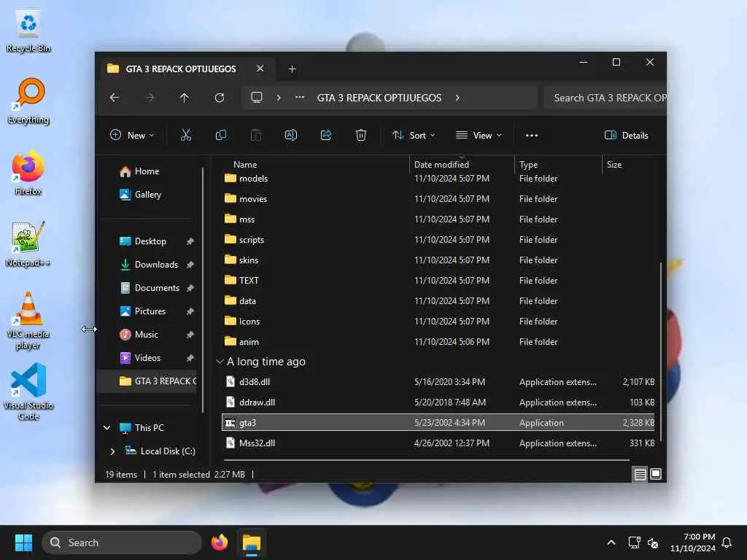The width and height of the screenshot is (747, 560).
Task: Select the Firefox desktop shortcut
Action: (x=28, y=173)
